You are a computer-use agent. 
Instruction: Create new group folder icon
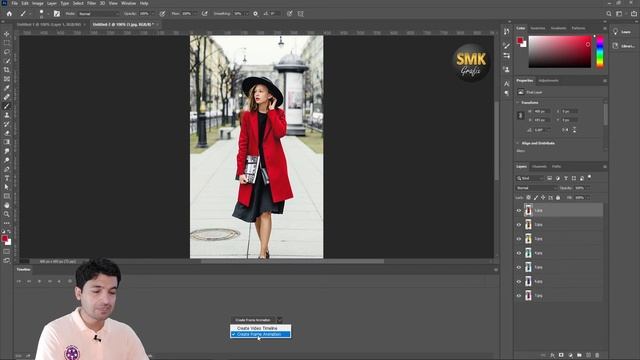coord(579,355)
